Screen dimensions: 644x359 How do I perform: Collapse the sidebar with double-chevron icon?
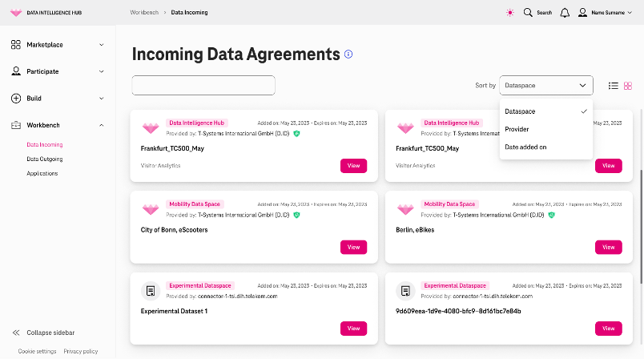tap(16, 333)
